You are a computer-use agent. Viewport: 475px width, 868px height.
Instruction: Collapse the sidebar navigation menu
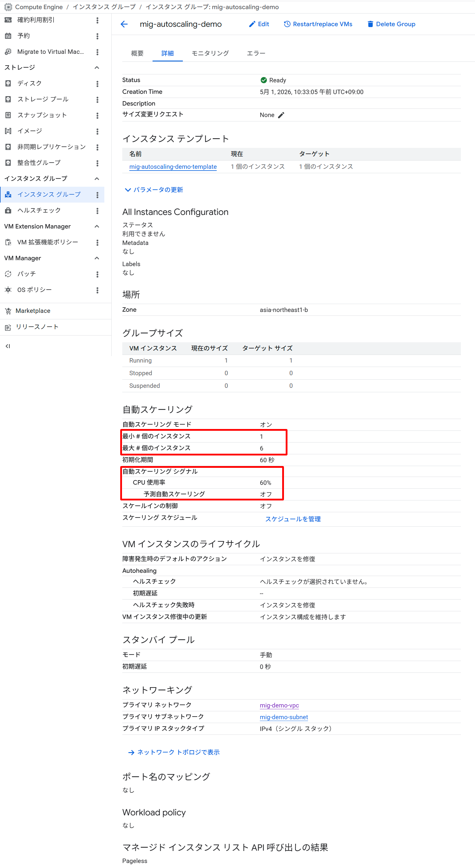pos(8,346)
